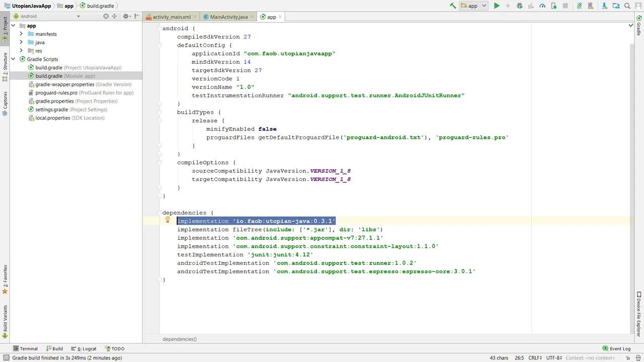The width and height of the screenshot is (644, 362).
Task: Hide the Project tool window icon
Action: [136, 16]
